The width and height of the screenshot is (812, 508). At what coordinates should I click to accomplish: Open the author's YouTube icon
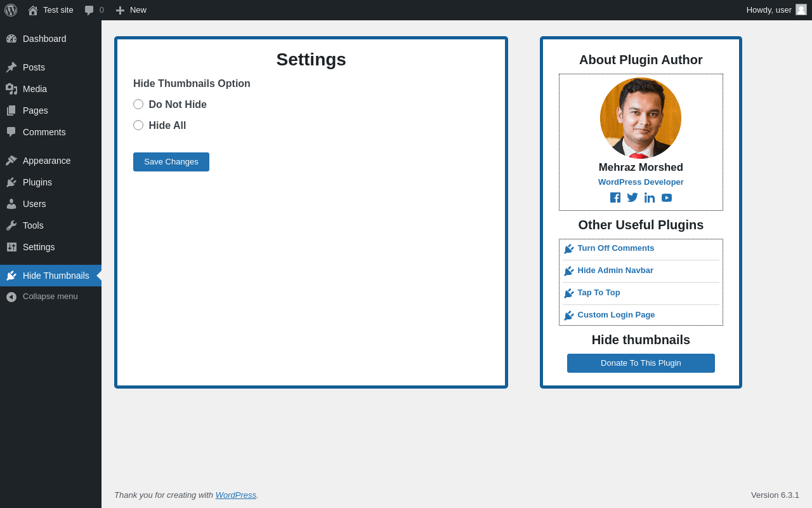667,197
